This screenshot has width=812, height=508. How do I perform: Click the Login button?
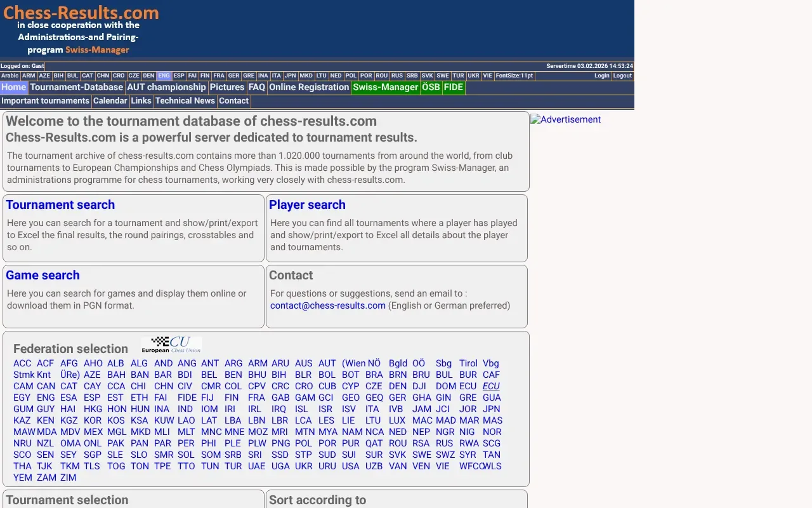pos(601,76)
